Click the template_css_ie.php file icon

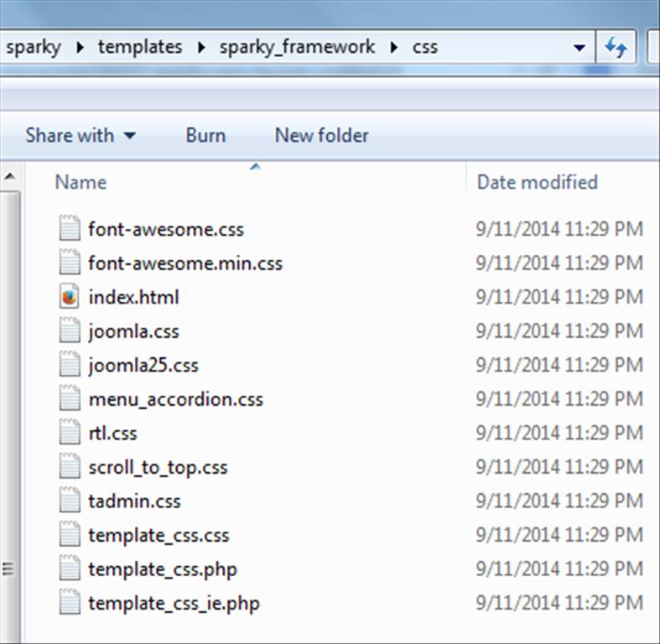(70, 603)
